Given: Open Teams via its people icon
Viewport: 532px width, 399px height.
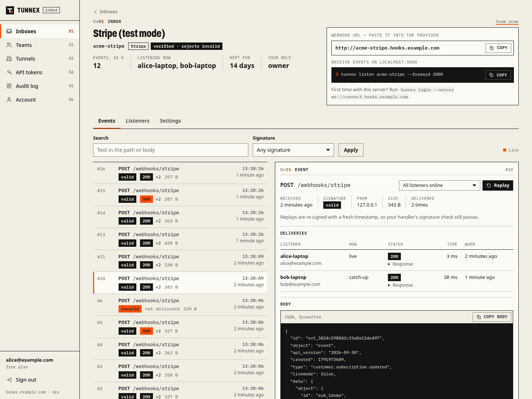Looking at the screenshot, I should (9, 45).
